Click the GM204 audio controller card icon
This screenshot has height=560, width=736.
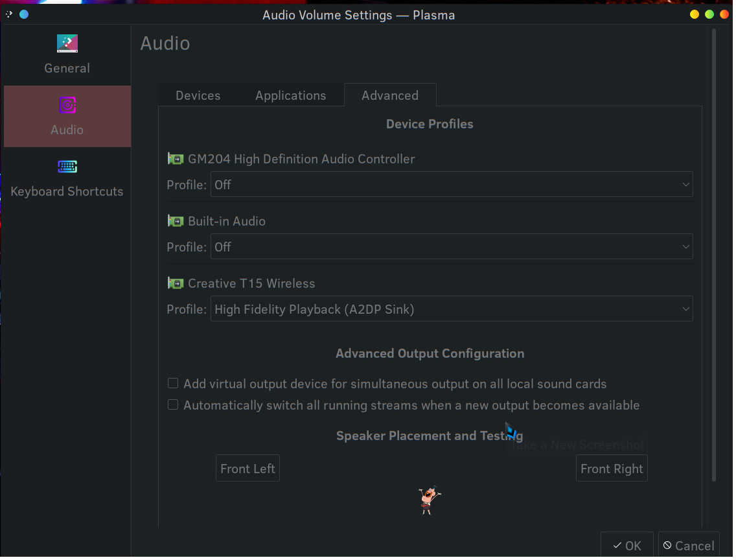coord(175,159)
